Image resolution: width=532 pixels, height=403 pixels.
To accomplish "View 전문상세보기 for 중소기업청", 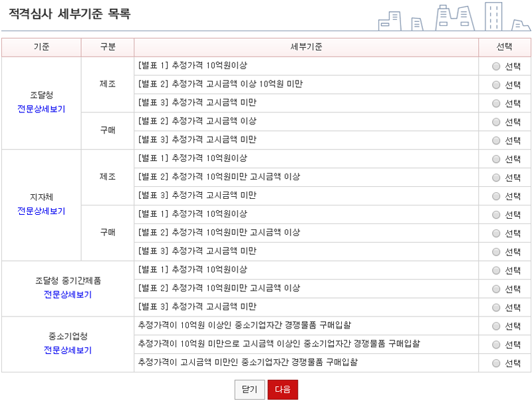I will pos(68,350).
